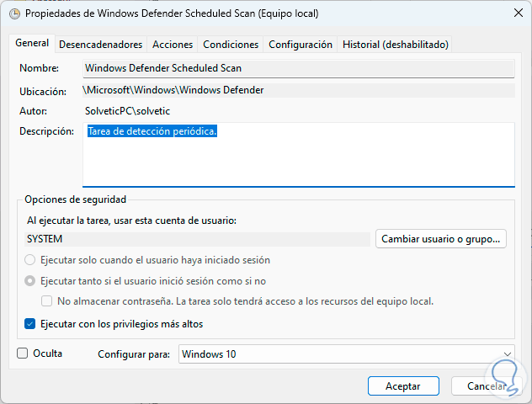Toggle the 'No almacenar contraseña' checkbox
Viewport: 532px width, 404px height.
(x=48, y=301)
